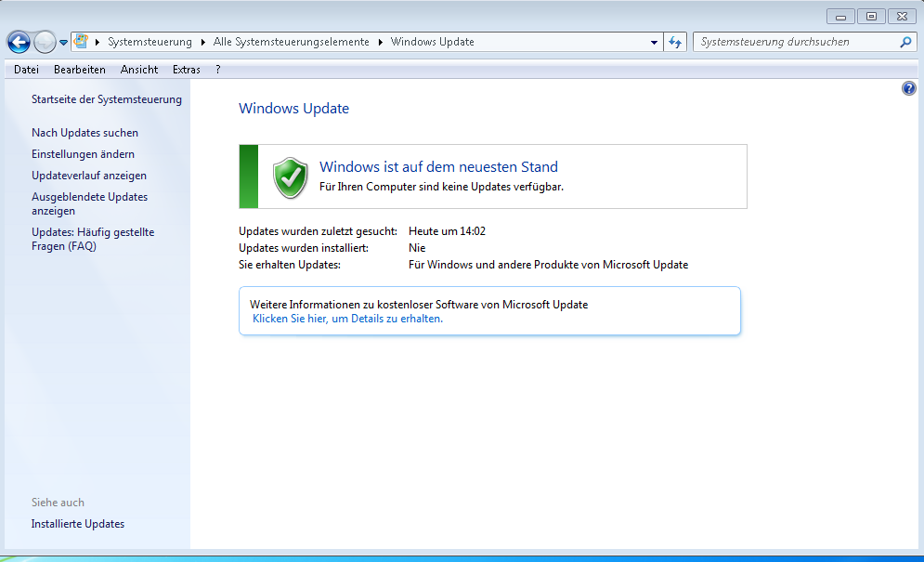Open the address bar history dropdown arrow
The image size is (924, 562).
point(654,43)
